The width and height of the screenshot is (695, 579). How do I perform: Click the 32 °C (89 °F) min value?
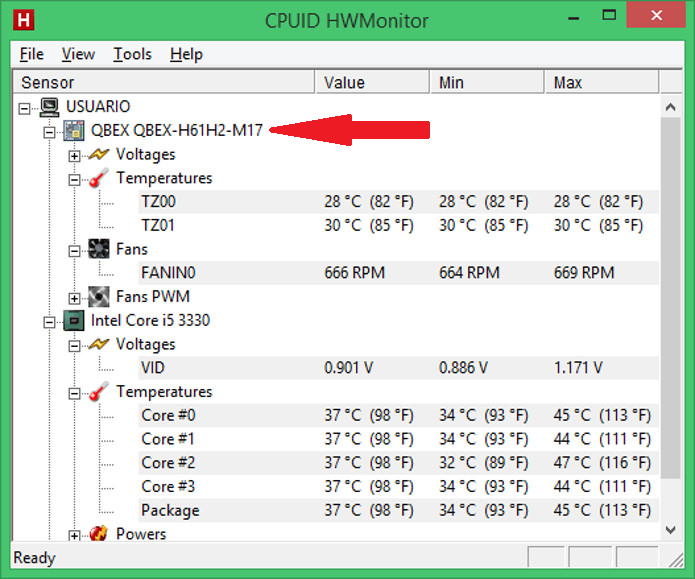pyautogui.click(x=484, y=462)
